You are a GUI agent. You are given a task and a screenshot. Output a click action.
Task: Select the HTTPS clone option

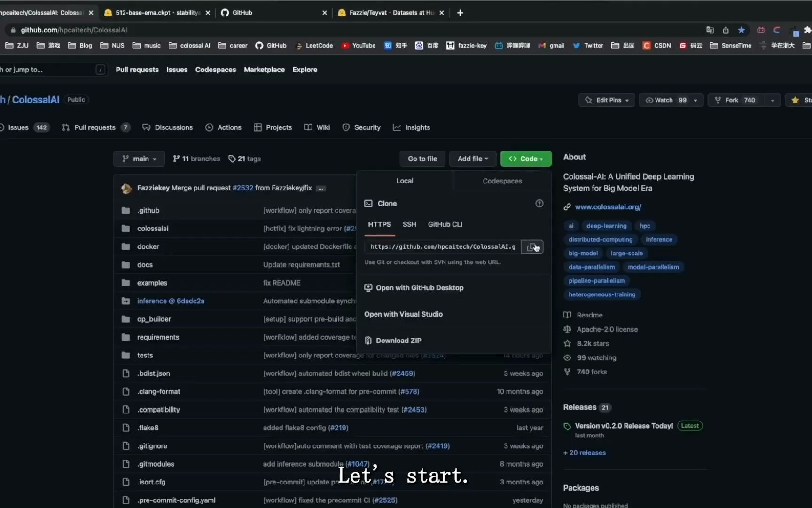(379, 224)
